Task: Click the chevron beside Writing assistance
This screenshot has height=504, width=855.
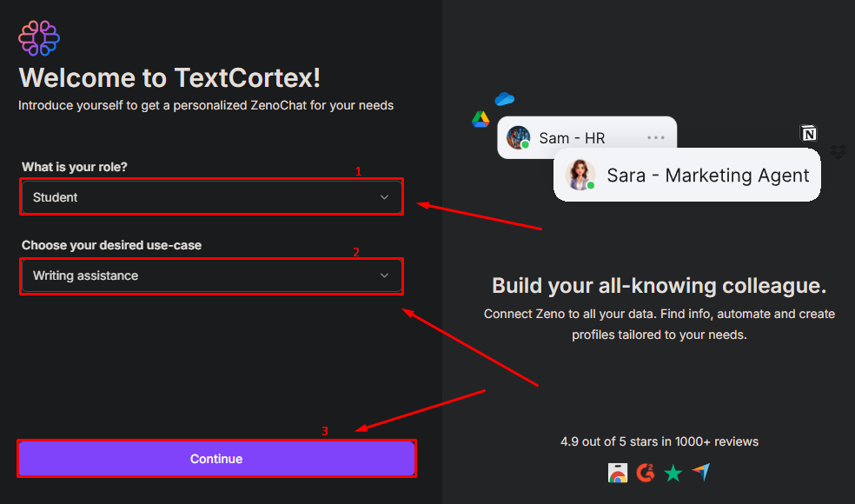Action: [384, 275]
